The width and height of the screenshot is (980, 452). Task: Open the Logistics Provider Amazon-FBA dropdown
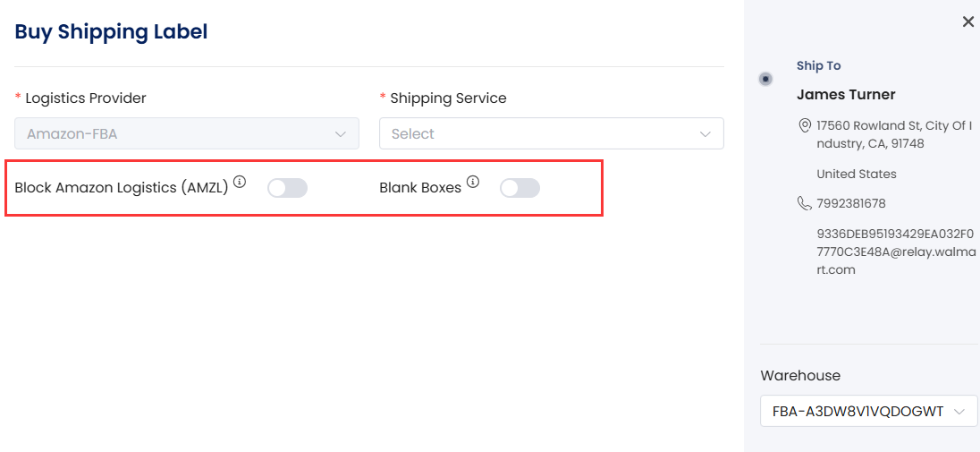pyautogui.click(x=187, y=133)
